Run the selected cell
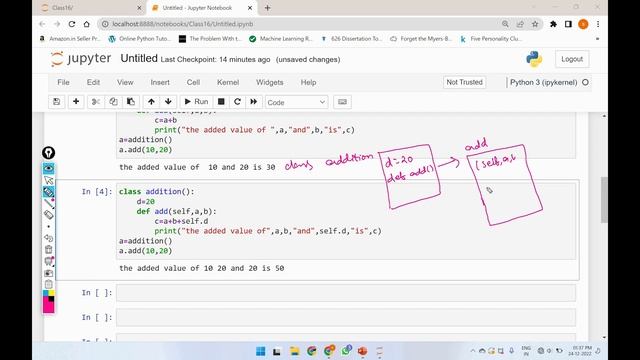The width and height of the screenshot is (640, 360). (196, 102)
